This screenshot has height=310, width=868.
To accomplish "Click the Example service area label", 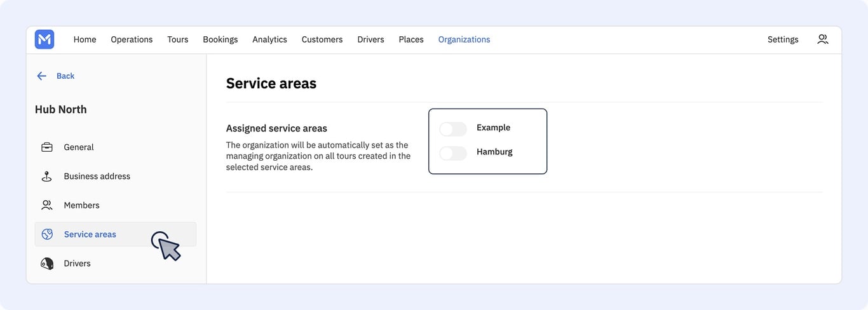I will (x=493, y=128).
